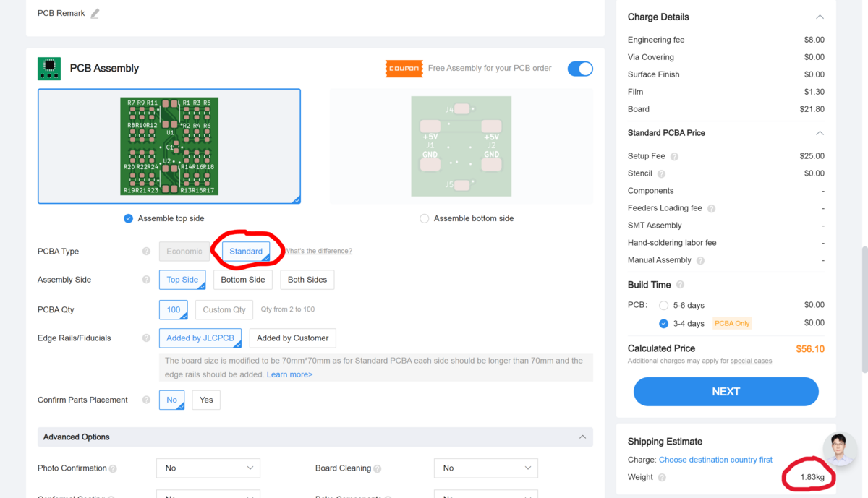Click the orange COUPON badge
This screenshot has height=498, width=868.
pyautogui.click(x=404, y=69)
